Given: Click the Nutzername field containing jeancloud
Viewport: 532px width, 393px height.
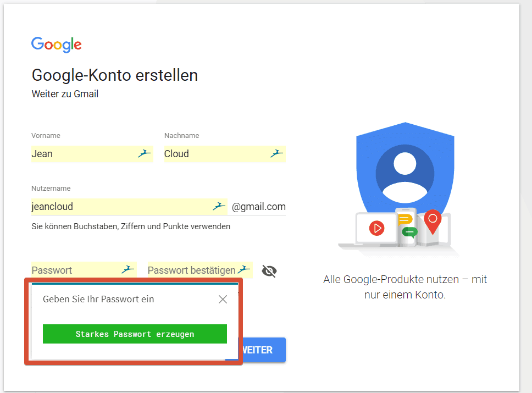Looking at the screenshot, I should [x=129, y=207].
